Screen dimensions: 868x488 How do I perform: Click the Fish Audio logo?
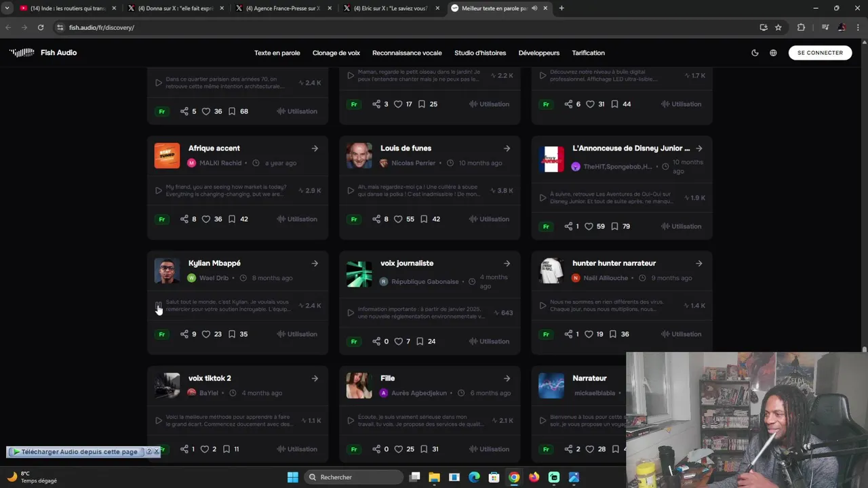[x=43, y=53]
